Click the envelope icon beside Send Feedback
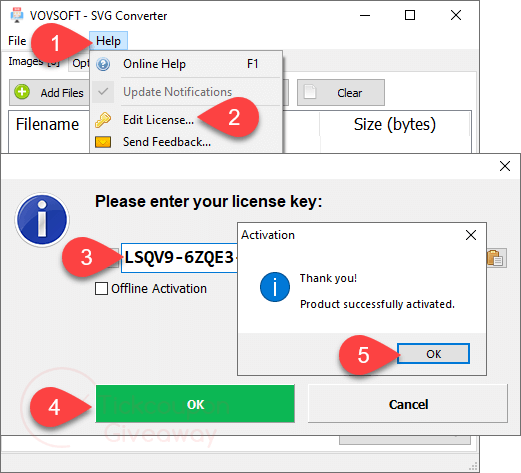This screenshot has height=473, width=521. (103, 142)
